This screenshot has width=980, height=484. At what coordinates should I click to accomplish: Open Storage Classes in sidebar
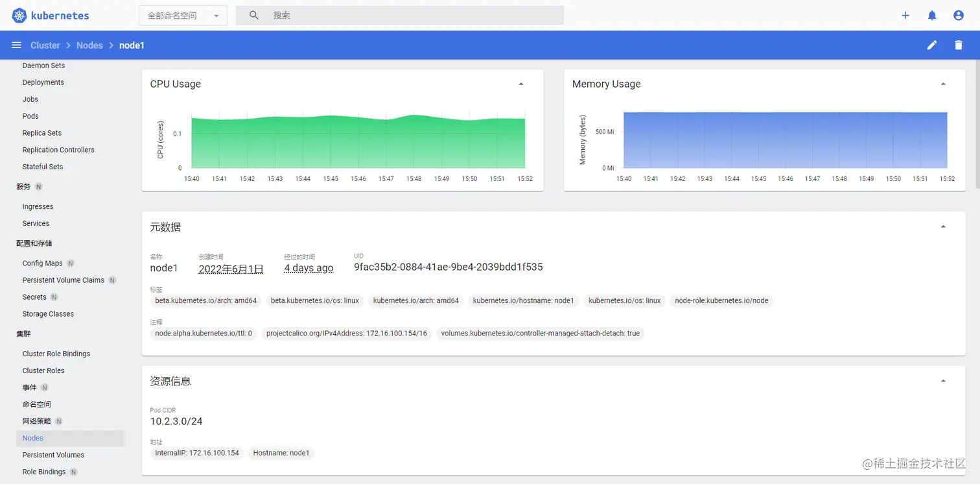(x=48, y=314)
